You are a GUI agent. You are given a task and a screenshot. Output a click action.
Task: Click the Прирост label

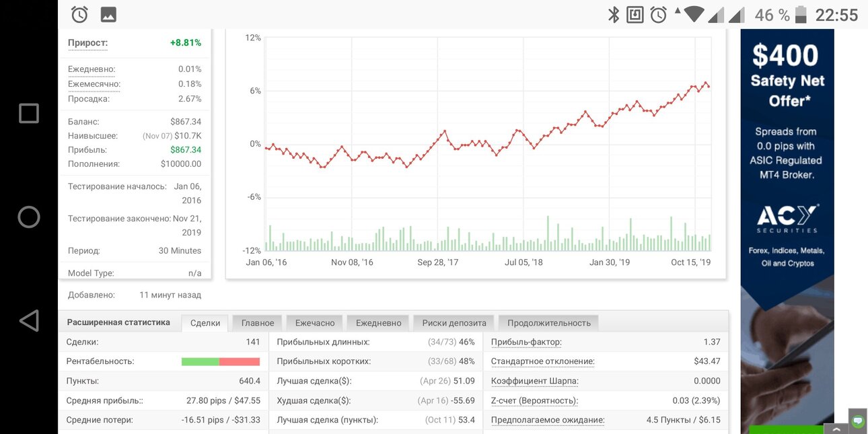coord(87,42)
